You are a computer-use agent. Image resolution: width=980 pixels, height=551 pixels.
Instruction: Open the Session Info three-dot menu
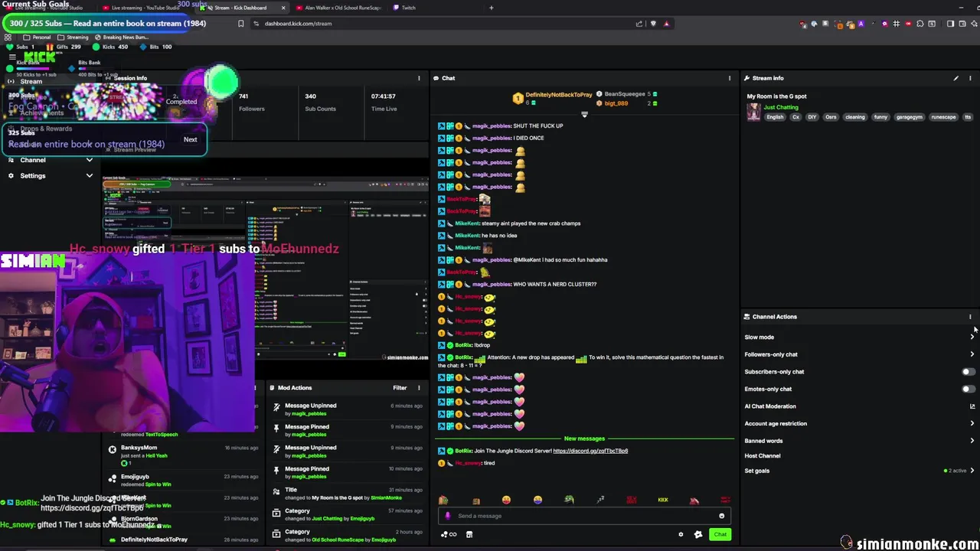(419, 78)
